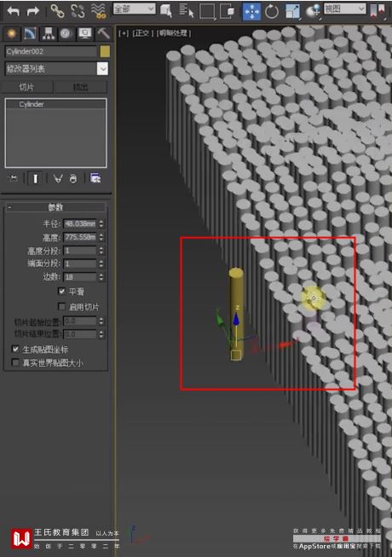This screenshot has height=557, width=392.
Task: Toggle Show End Result icon
Action: 35,178
